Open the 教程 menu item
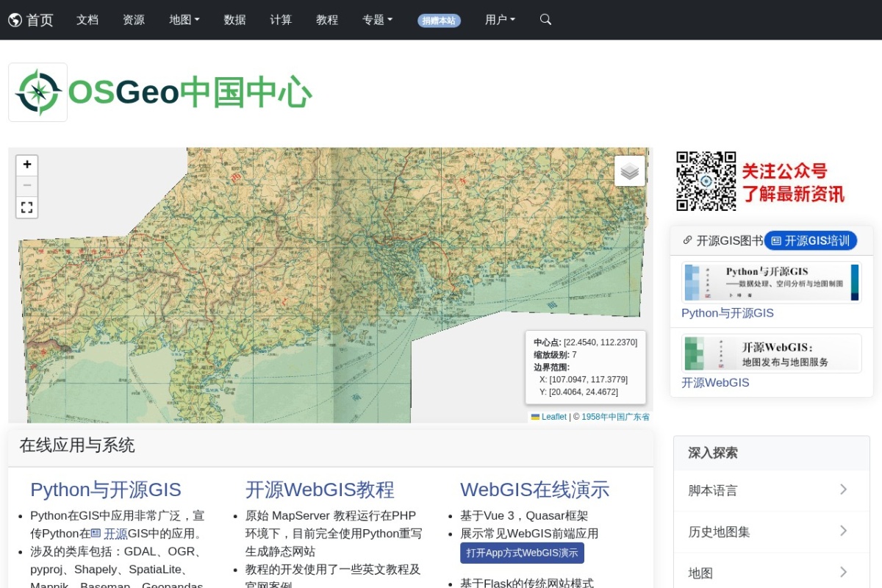This screenshot has height=588, width=882. 327,20
